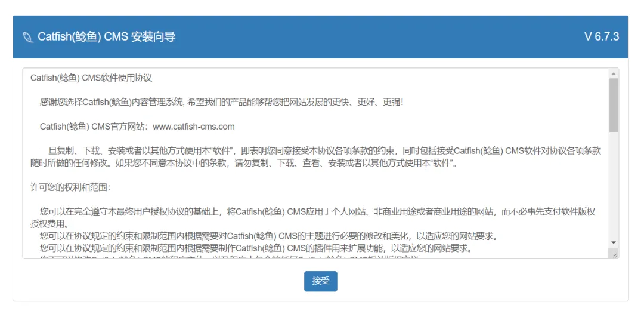The image size is (644, 311).
Task: Click the line starting '您可以在完全遵守本最终用户授权协议'
Action: click(313, 218)
